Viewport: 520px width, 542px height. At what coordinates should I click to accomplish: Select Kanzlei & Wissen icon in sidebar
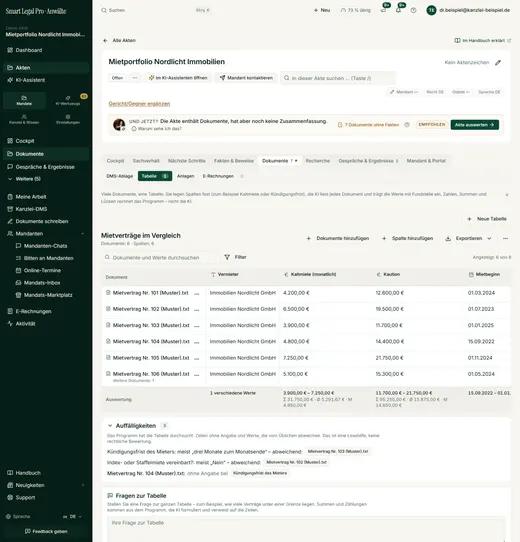pyautogui.click(x=24, y=119)
